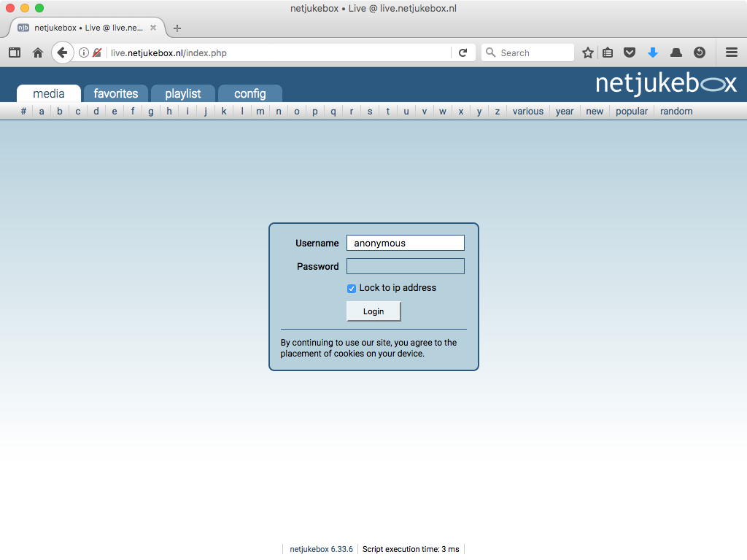Image resolution: width=747 pixels, height=560 pixels.
Task: Go to the browser home page icon
Action: 38,52
